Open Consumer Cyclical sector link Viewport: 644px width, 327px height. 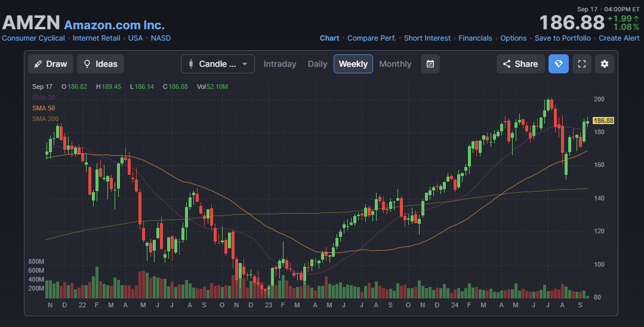coord(33,38)
